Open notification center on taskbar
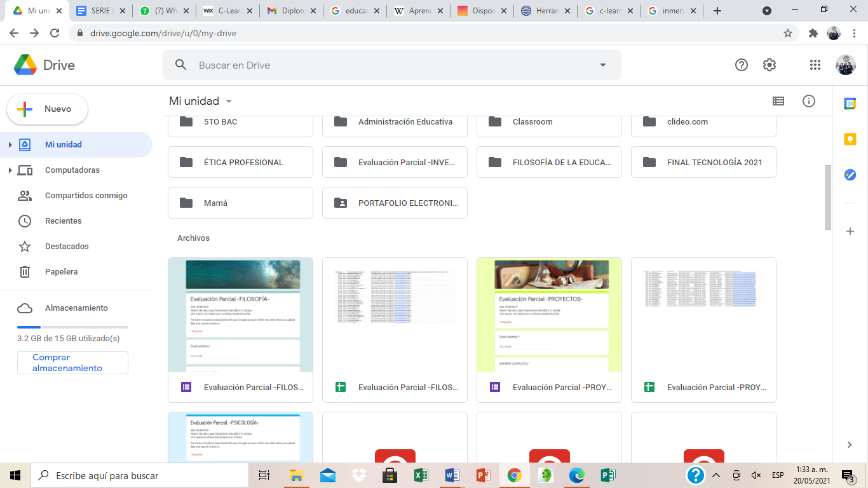This screenshot has width=868, height=488. (848, 475)
